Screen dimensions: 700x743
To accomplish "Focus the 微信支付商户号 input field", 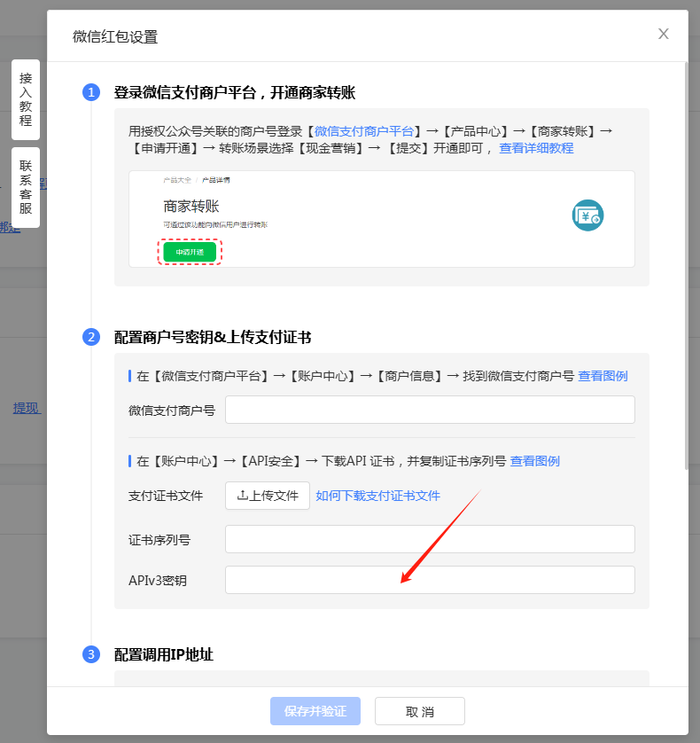I will pos(430,410).
